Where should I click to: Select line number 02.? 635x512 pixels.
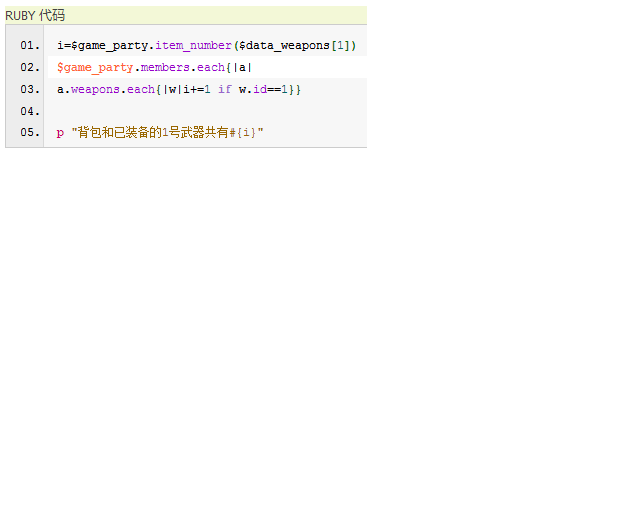tap(30, 67)
